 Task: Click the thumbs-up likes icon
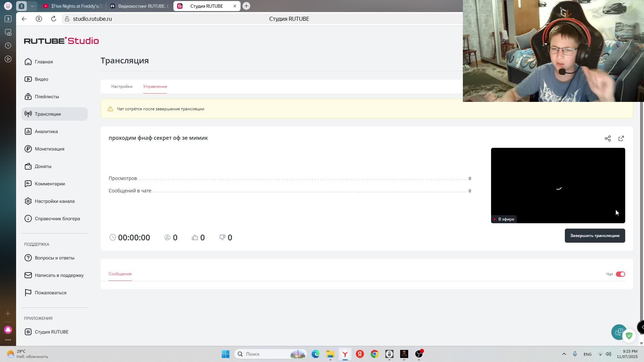(195, 237)
